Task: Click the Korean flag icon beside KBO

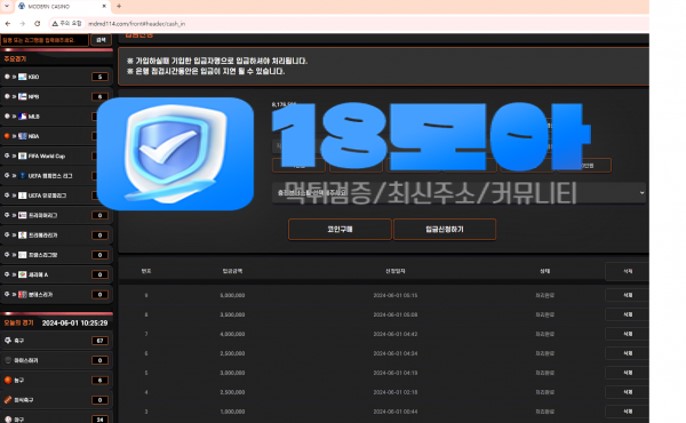Action: (22, 77)
